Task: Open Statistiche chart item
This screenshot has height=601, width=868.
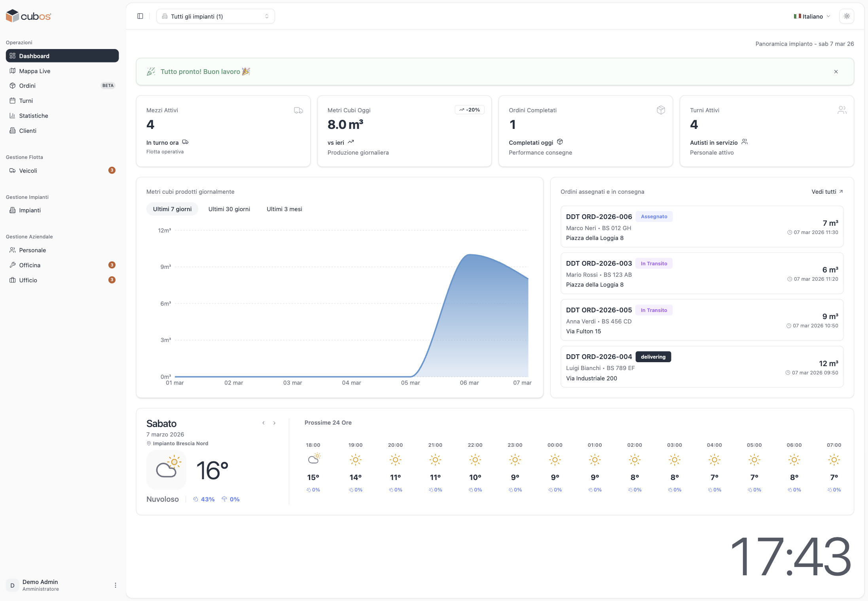Action: (33, 116)
